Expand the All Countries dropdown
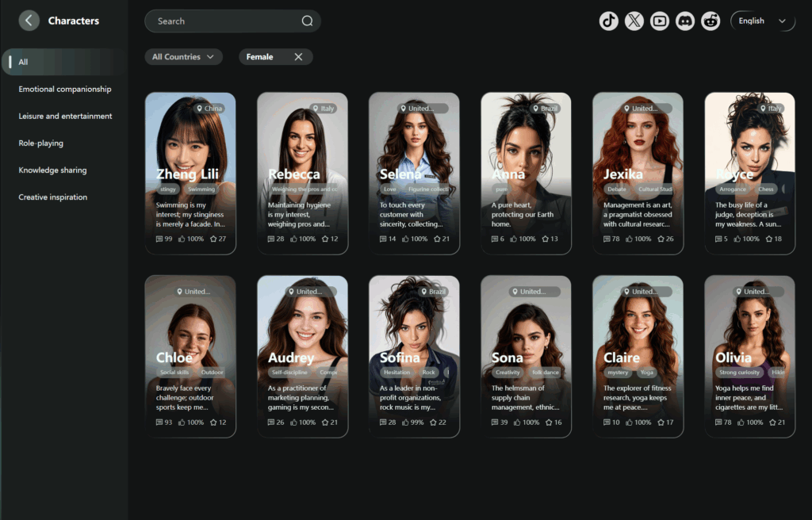Screen dimensions: 812x520 tap(183, 57)
